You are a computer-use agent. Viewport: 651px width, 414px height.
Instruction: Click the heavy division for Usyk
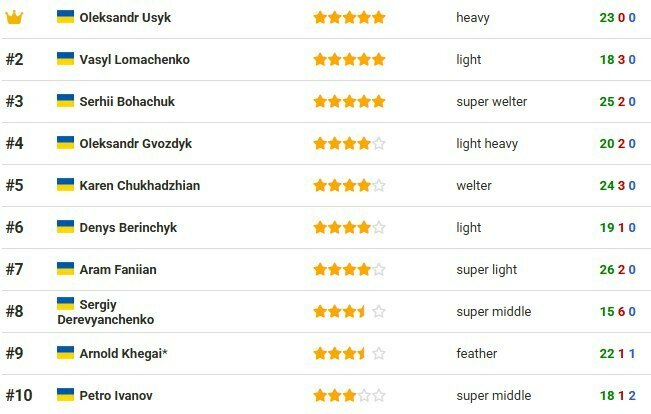(x=473, y=17)
